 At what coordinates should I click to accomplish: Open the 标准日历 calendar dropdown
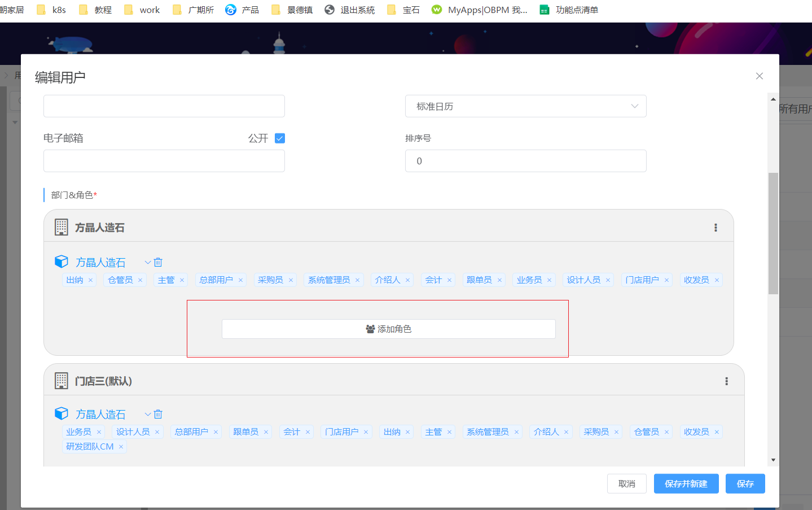tap(526, 106)
